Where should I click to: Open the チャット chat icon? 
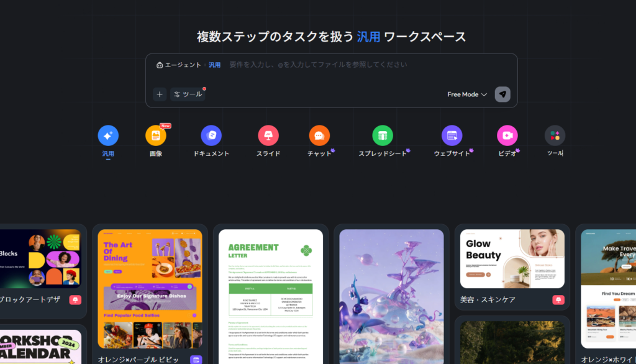319,135
